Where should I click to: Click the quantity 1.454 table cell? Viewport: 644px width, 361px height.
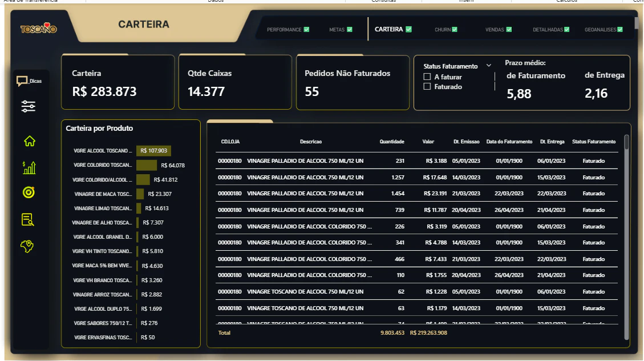point(398,193)
